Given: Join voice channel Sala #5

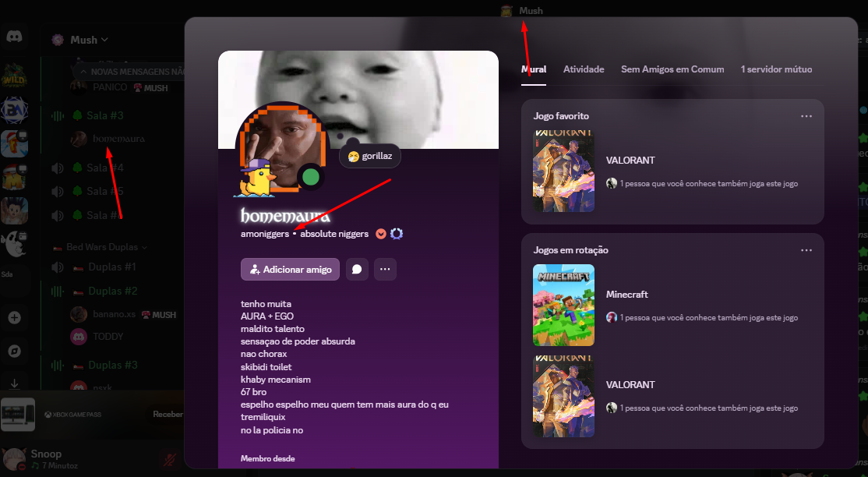Looking at the screenshot, I should (x=105, y=191).
